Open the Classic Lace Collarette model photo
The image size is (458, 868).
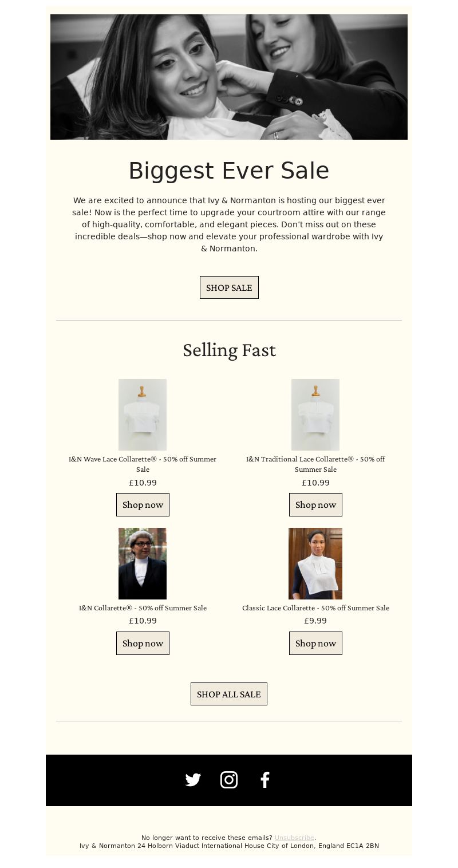click(x=315, y=563)
